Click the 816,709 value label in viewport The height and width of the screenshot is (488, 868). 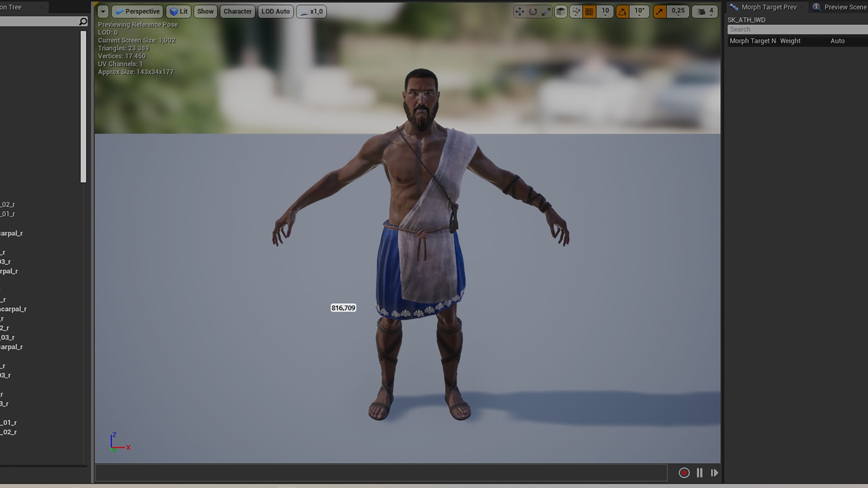point(343,308)
